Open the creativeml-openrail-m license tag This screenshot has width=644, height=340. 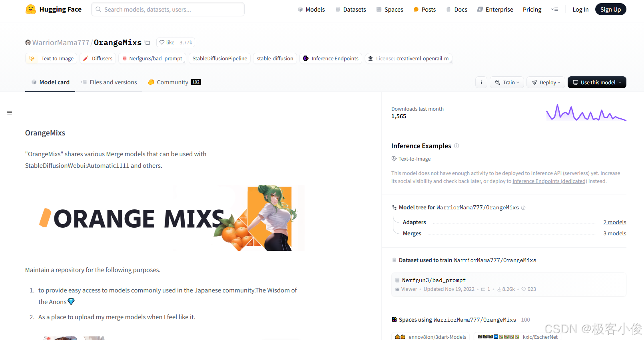[x=409, y=58]
